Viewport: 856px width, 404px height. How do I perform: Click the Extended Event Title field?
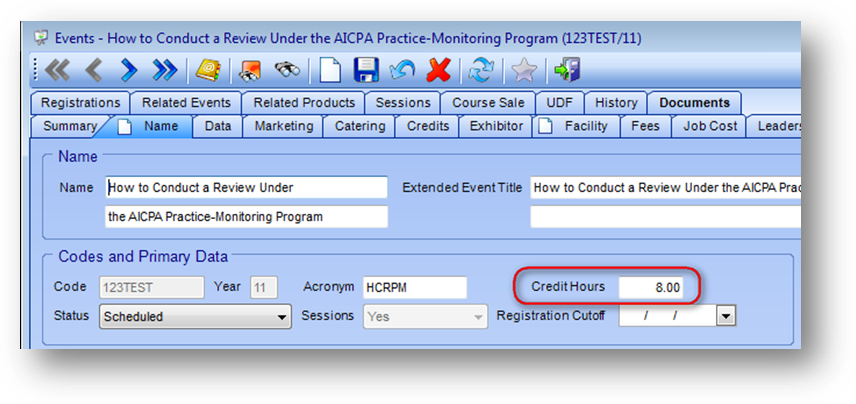coord(665,187)
